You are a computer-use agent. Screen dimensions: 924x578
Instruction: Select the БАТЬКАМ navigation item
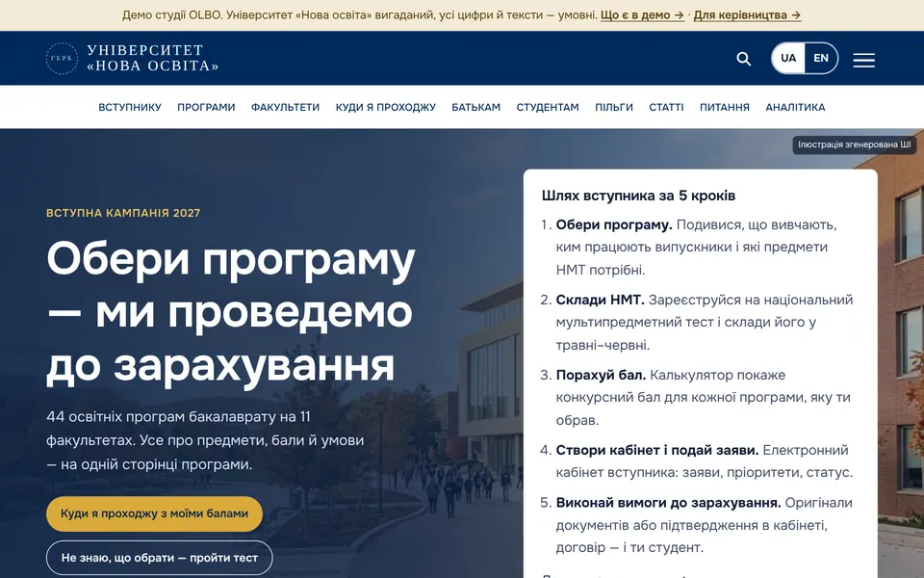pyautogui.click(x=476, y=107)
